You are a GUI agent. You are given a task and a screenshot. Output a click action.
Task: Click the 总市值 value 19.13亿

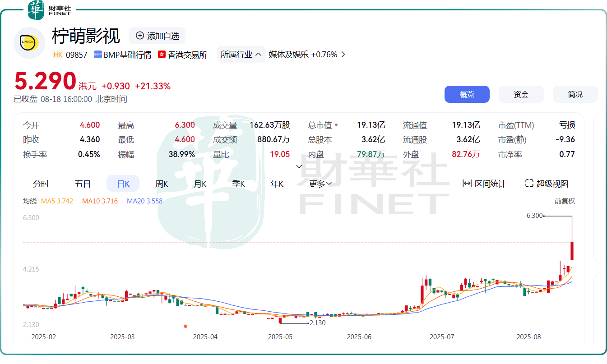coord(371,125)
